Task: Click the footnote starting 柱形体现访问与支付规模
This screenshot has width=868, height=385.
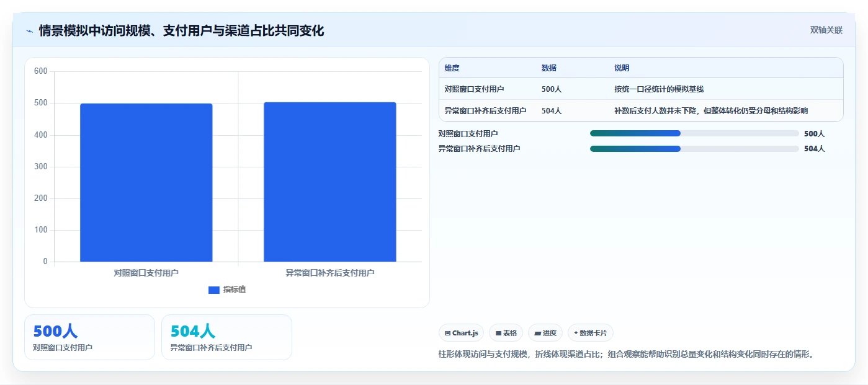Action: tap(626, 355)
